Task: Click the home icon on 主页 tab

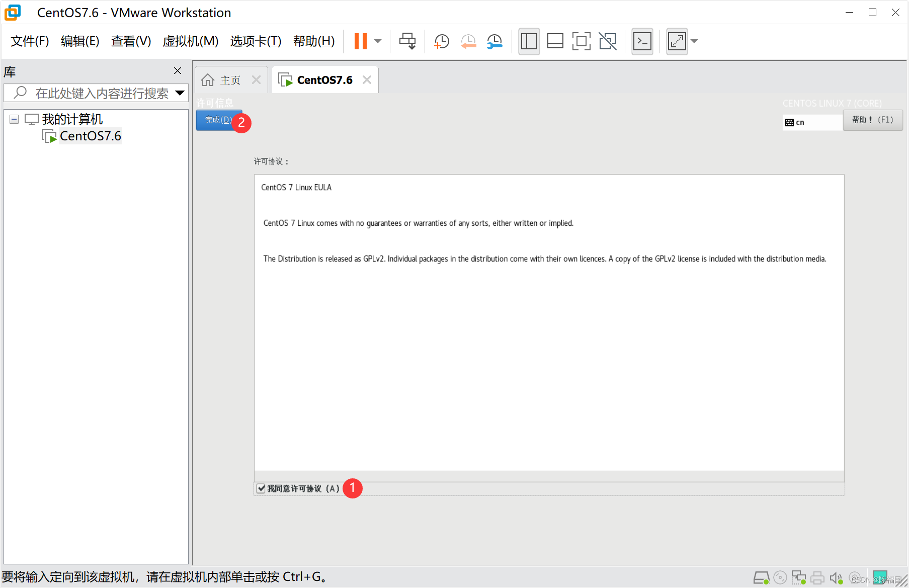Action: point(208,80)
